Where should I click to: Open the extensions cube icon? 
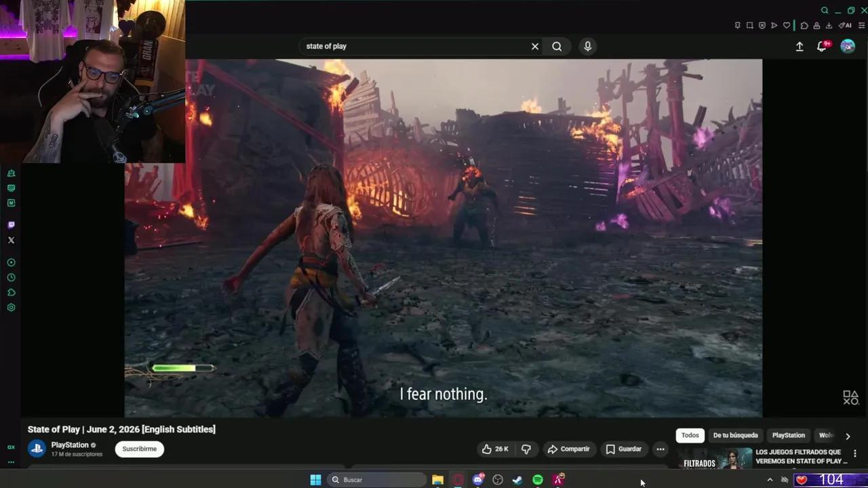804,26
